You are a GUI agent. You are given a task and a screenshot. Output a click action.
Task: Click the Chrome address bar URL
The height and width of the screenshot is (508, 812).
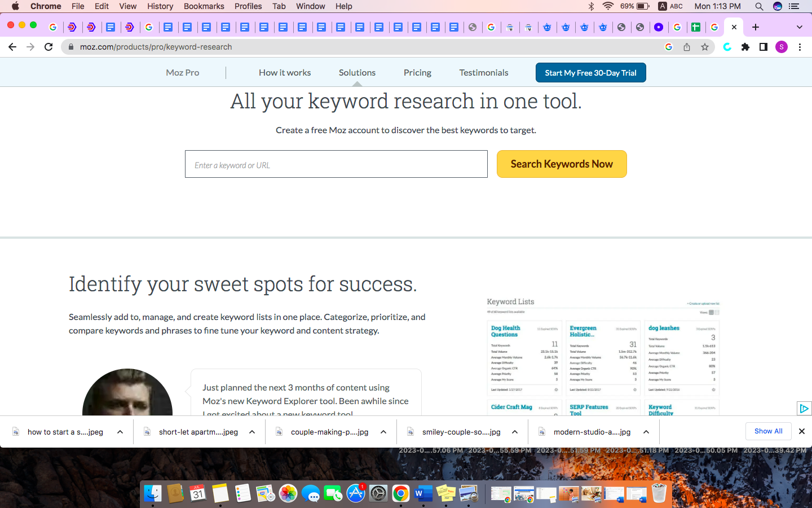click(x=156, y=47)
